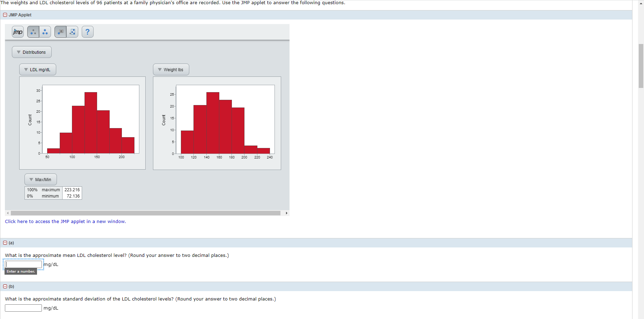Click the Count axis label of Weight histogram
The width and height of the screenshot is (644, 319).
164,120
